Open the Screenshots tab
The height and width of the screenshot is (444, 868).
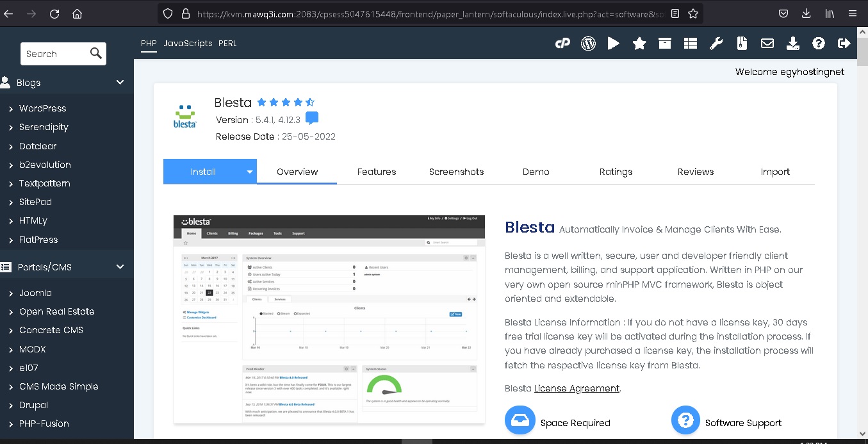click(456, 172)
